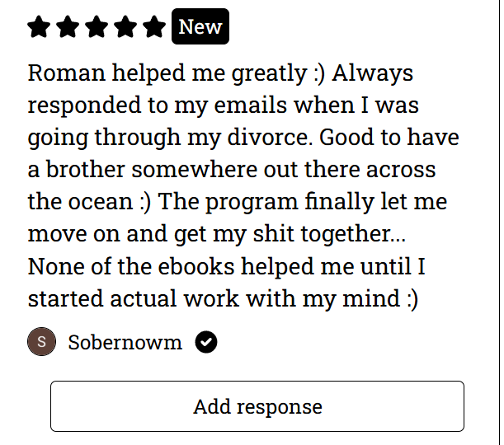Open the round "S" avatar of the reviewer

(41, 342)
